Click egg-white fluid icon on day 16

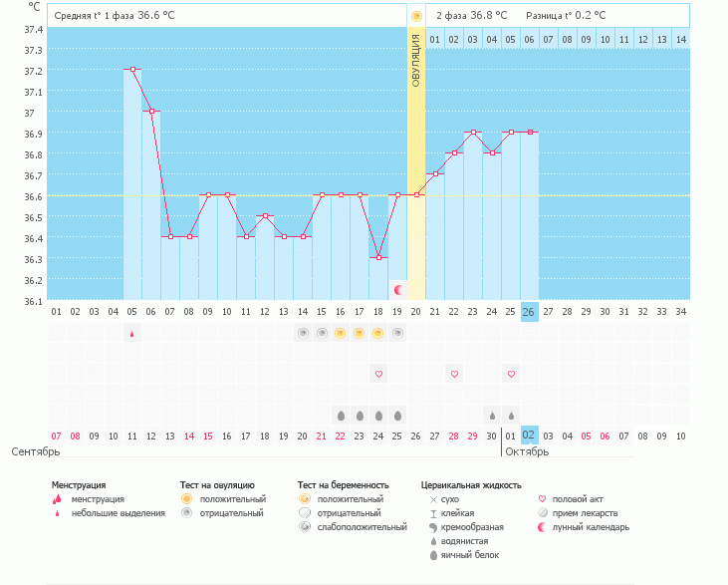(341, 416)
